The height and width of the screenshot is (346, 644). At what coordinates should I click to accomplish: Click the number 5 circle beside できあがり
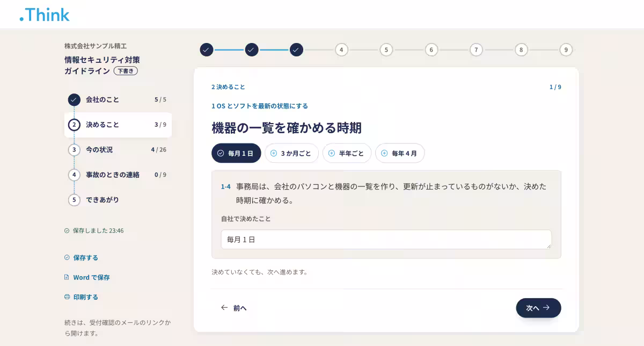pyautogui.click(x=74, y=200)
